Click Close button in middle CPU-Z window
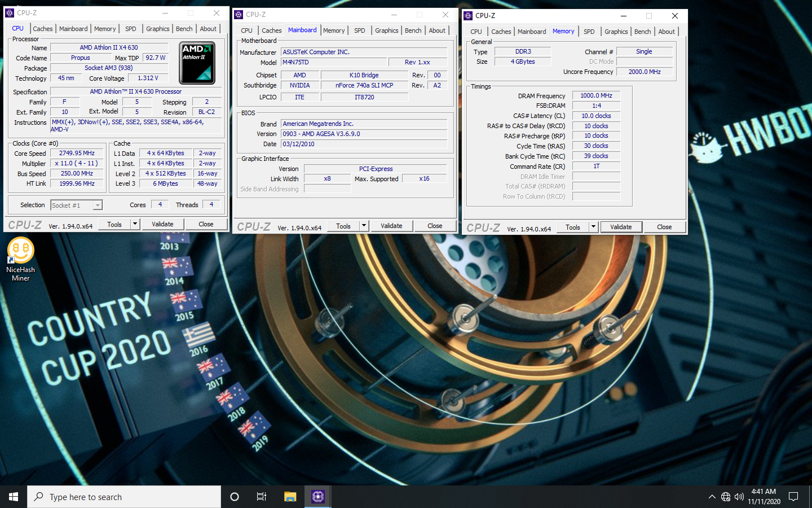 tap(435, 226)
